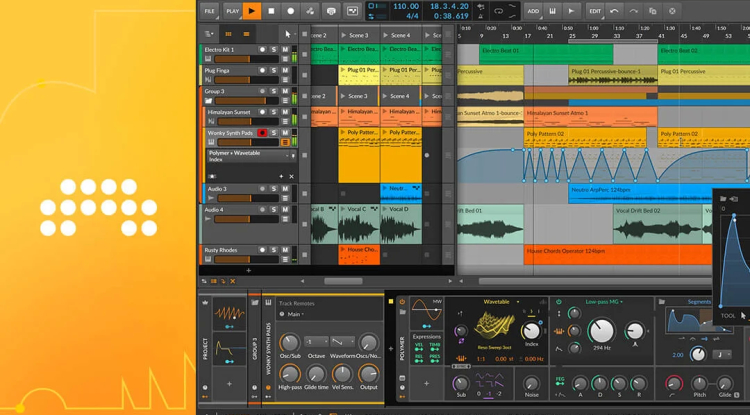This screenshot has width=750, height=415.
Task: Close the automation lane with X icon
Action: point(291,176)
